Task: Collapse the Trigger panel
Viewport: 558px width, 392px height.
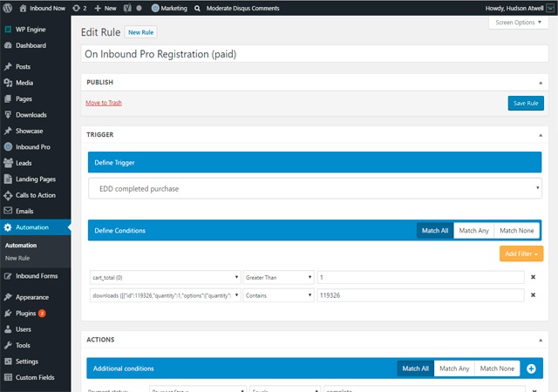Action: coord(541,135)
